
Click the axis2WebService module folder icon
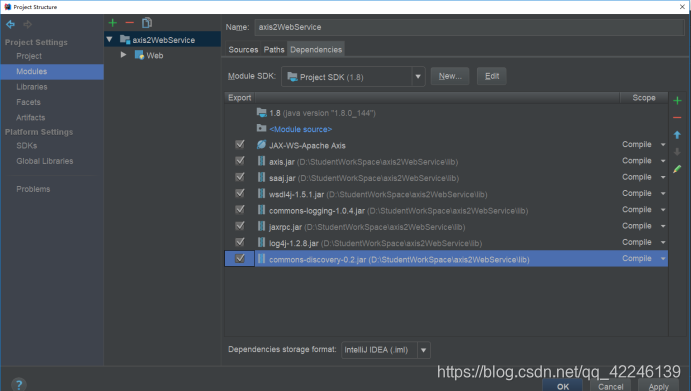[125, 40]
